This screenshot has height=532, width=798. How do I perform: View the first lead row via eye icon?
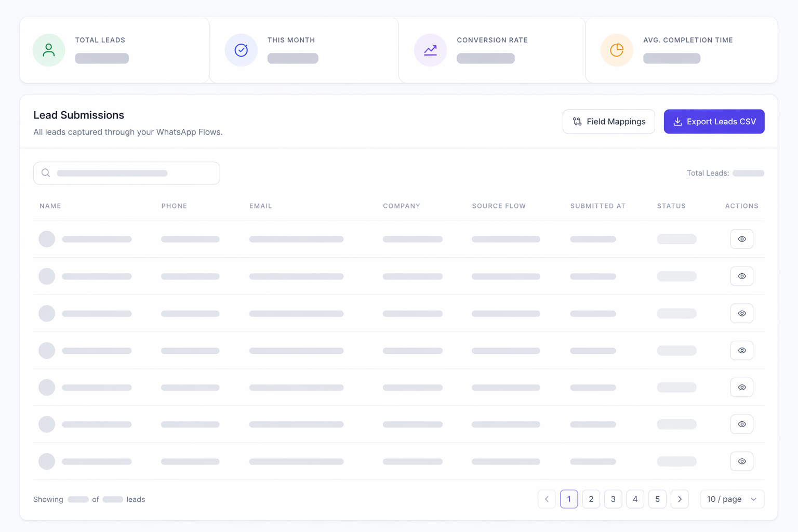pos(742,239)
